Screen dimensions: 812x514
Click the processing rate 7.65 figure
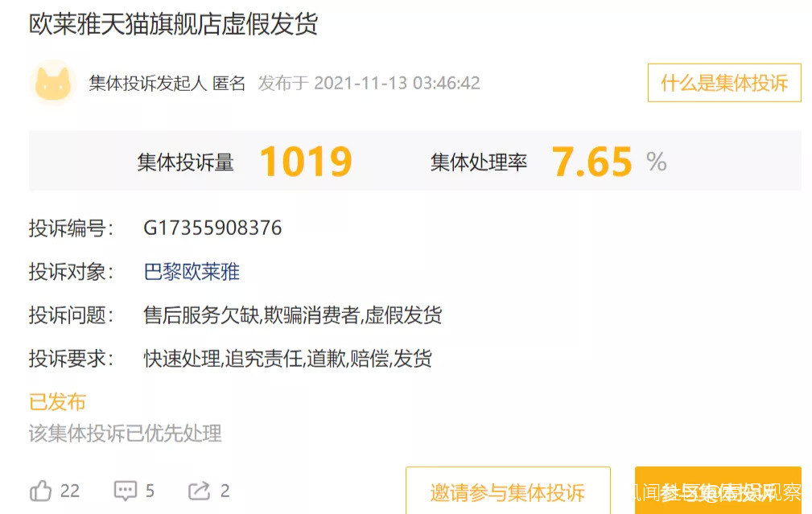[x=592, y=162]
